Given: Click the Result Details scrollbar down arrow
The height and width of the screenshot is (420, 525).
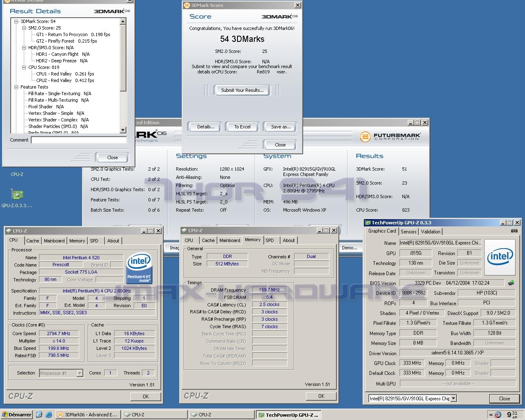Looking at the screenshot, I should pos(123,130).
